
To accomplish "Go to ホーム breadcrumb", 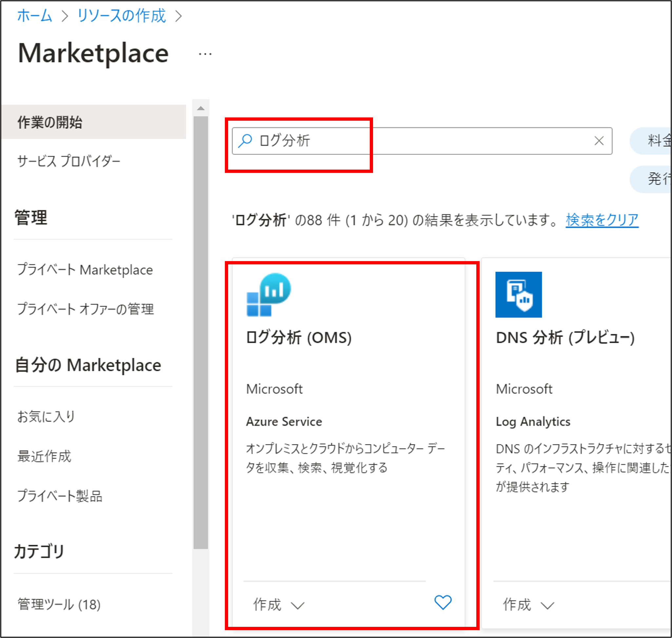I will (x=34, y=16).
